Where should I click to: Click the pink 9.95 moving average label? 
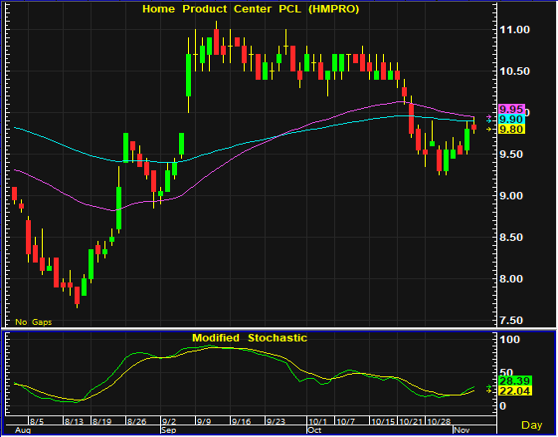(x=511, y=109)
